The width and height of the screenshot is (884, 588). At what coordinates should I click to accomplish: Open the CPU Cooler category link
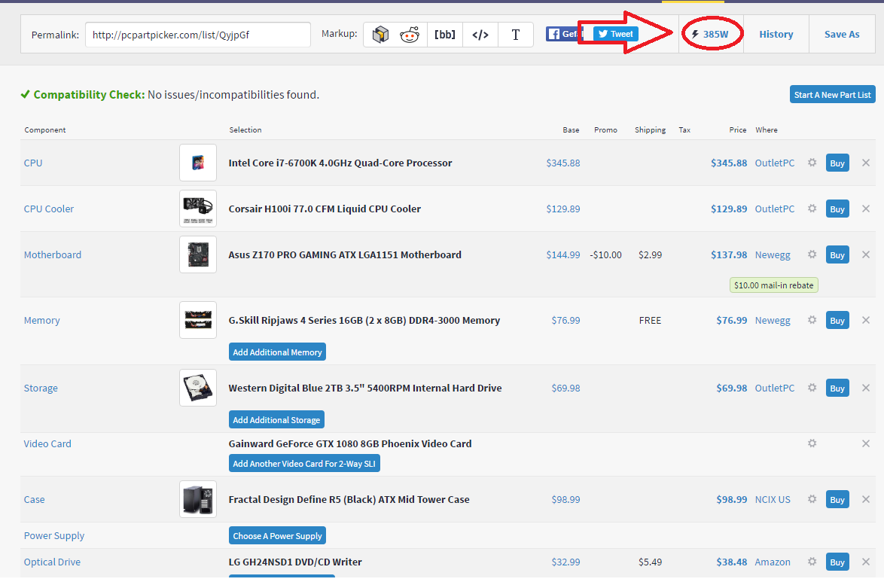48,209
